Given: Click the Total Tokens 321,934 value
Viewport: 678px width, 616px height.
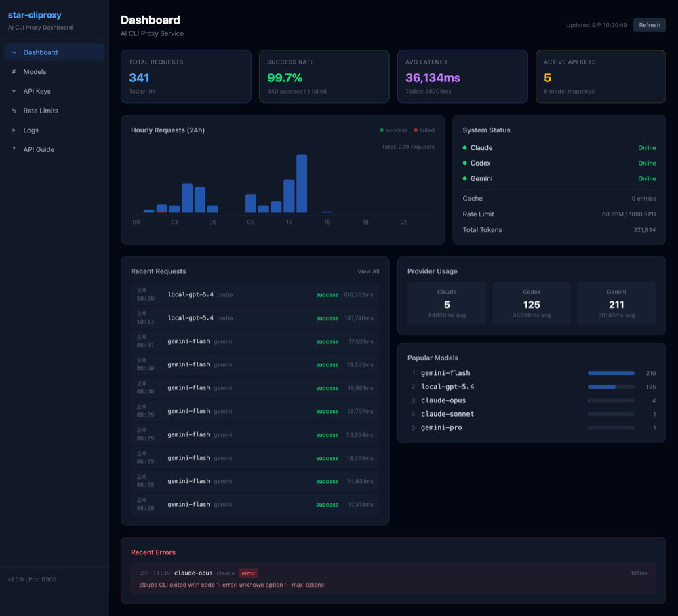Looking at the screenshot, I should click(x=644, y=230).
